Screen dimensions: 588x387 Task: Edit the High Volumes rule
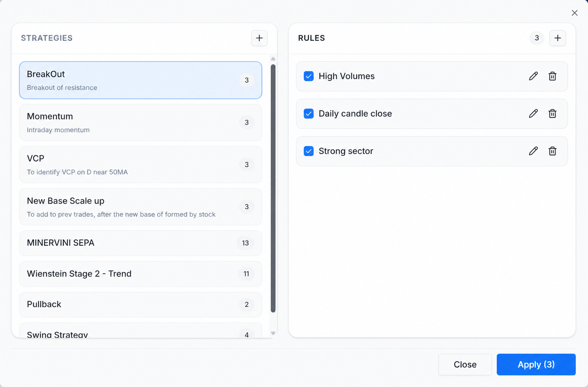(533, 76)
